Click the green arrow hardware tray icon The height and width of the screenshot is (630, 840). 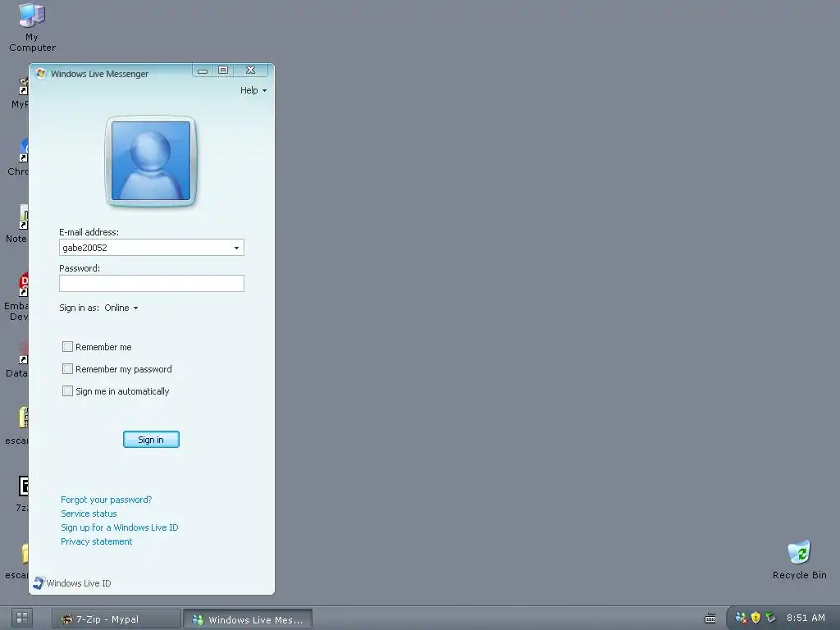[x=770, y=618]
